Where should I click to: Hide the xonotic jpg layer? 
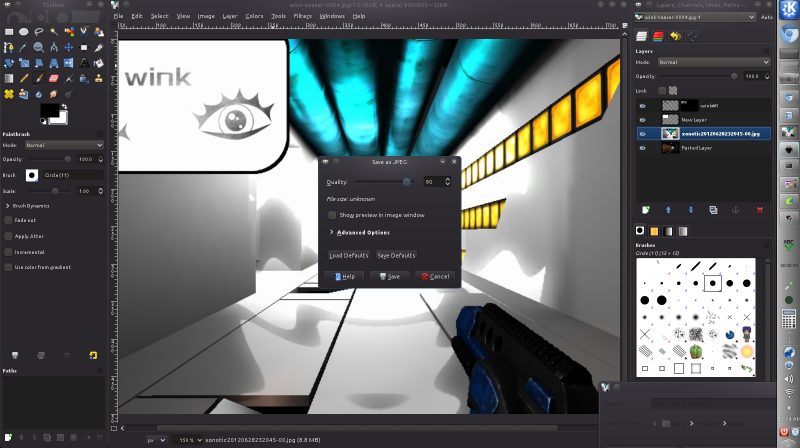click(642, 134)
